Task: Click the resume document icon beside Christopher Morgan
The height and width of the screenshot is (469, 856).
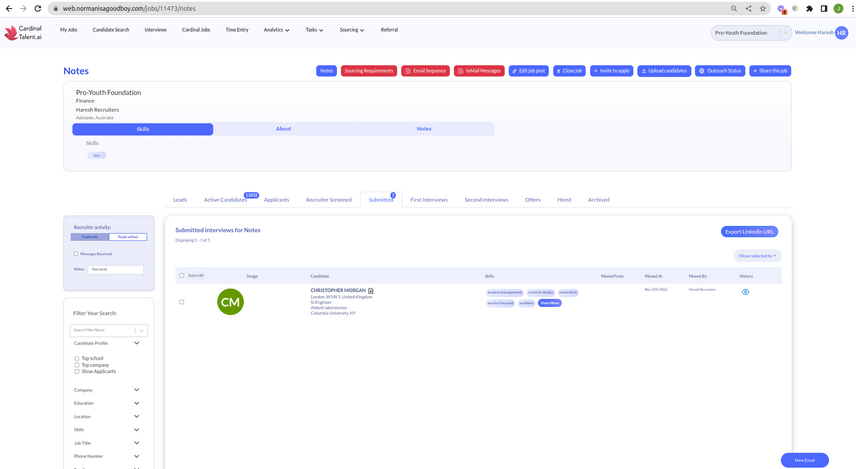Action: pyautogui.click(x=371, y=291)
